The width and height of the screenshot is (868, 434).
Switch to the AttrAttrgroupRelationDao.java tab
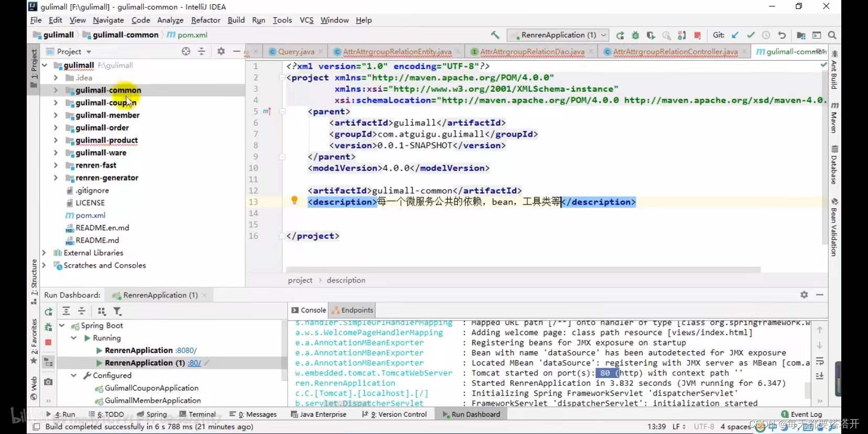pos(532,51)
